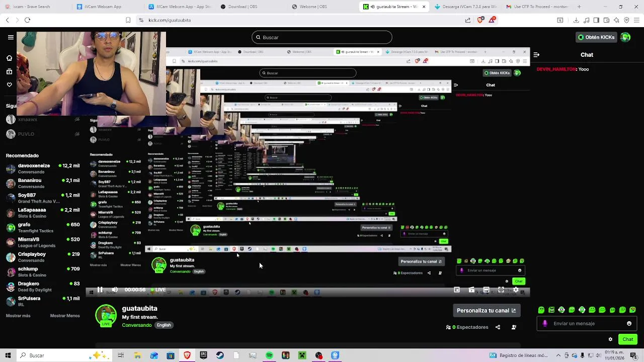Open davooxeneize recommended channel

pyautogui.click(x=43, y=169)
